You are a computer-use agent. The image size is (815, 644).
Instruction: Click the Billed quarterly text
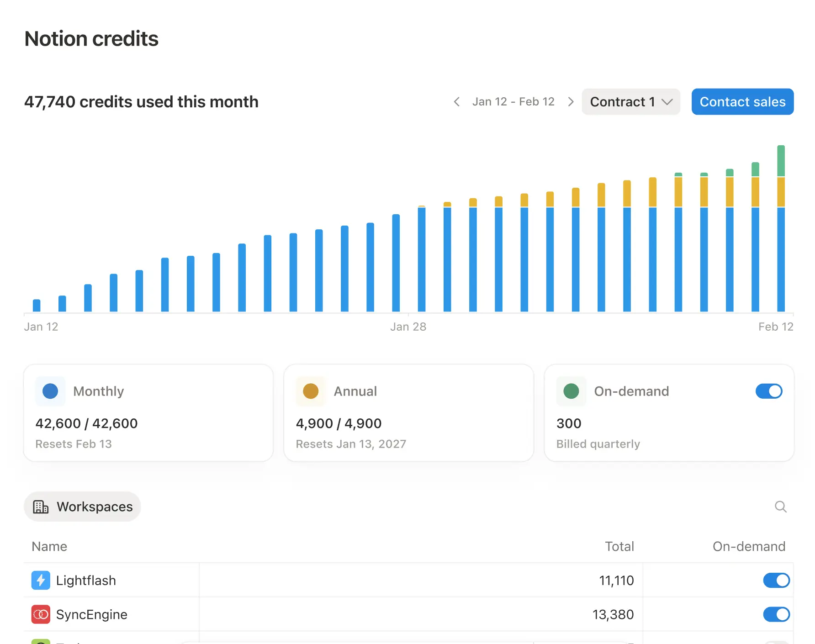click(598, 444)
